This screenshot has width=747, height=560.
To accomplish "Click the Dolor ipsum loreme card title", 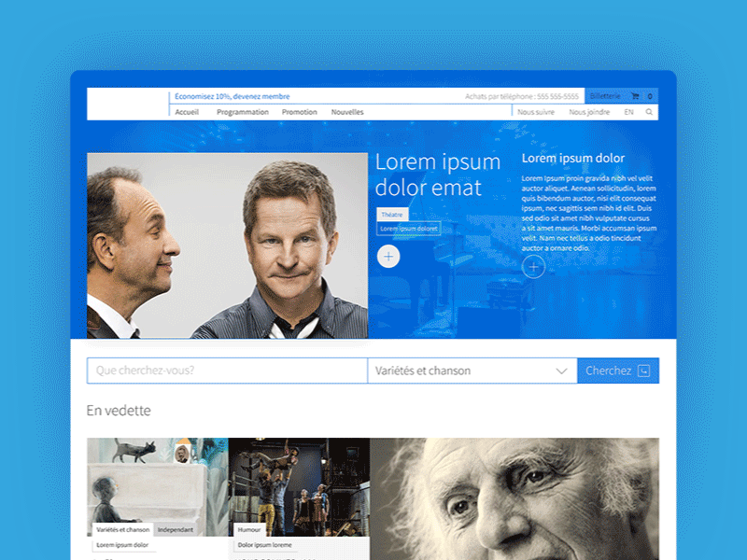I will (264, 545).
